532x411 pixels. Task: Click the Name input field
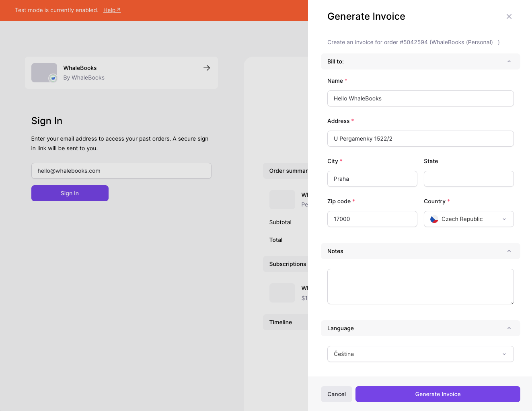point(421,98)
